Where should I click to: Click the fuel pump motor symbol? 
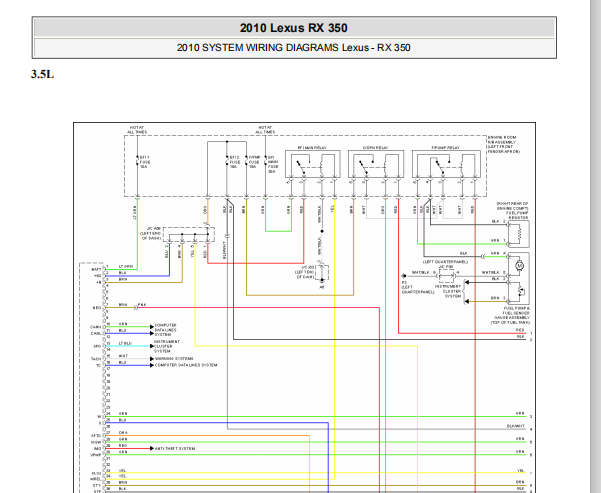point(520,266)
